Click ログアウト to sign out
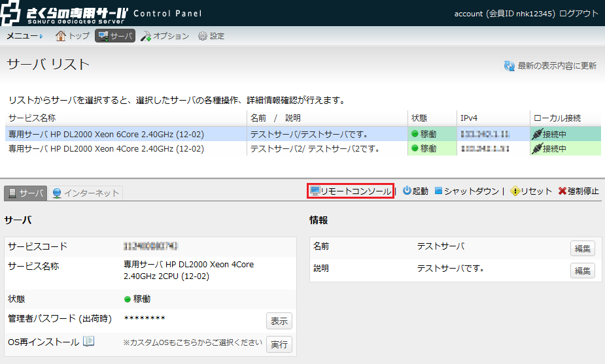 click(578, 13)
